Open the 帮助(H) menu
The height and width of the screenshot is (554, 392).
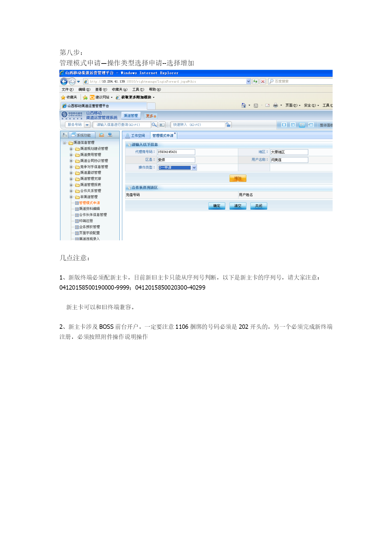155,89
